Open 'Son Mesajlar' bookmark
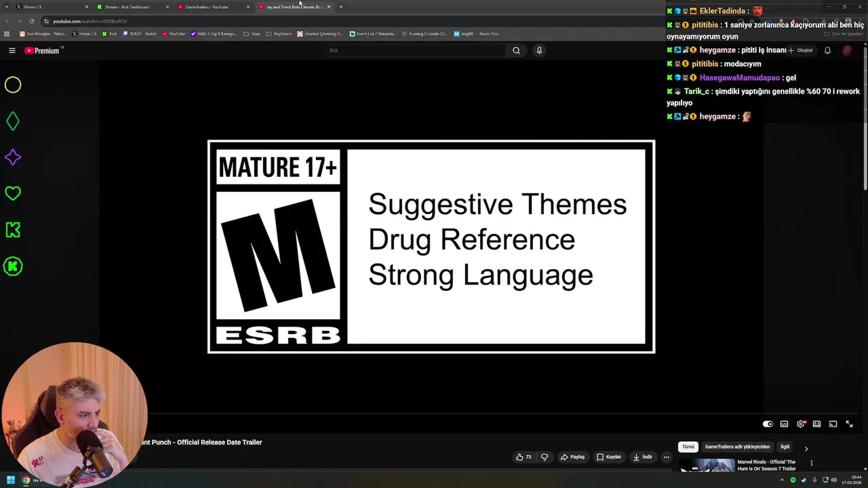Screen dimensions: 868x488 pyautogui.click(x=43, y=34)
